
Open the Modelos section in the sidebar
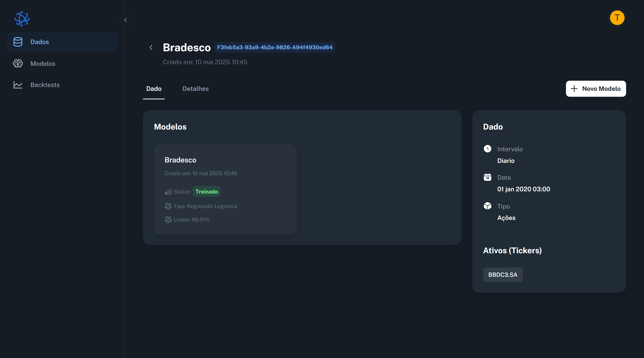click(62, 64)
